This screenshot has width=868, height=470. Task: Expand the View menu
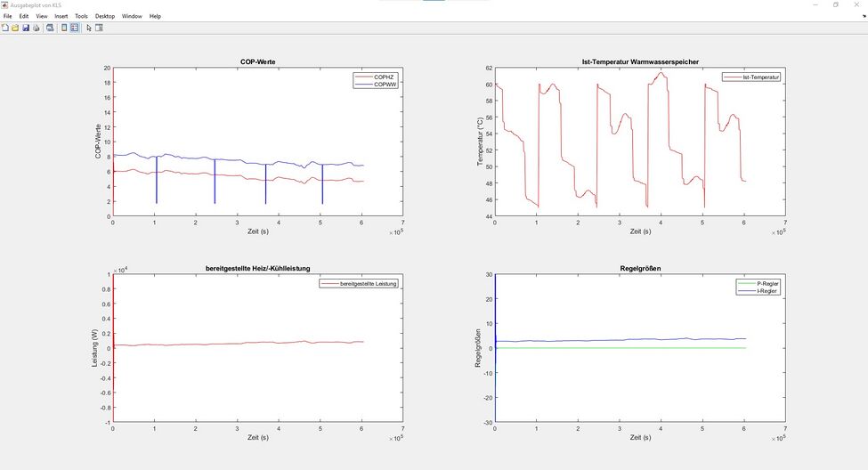(x=42, y=16)
